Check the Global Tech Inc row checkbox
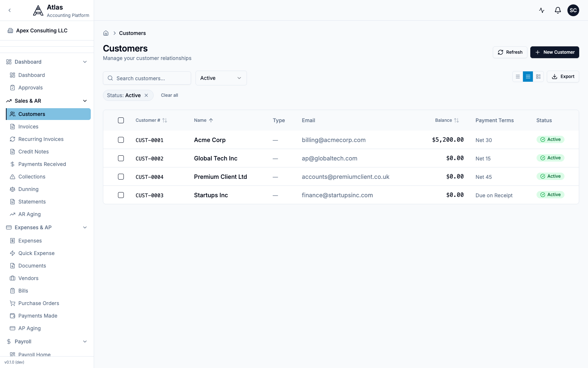Viewport: 588px width, 368px height. 121,158
